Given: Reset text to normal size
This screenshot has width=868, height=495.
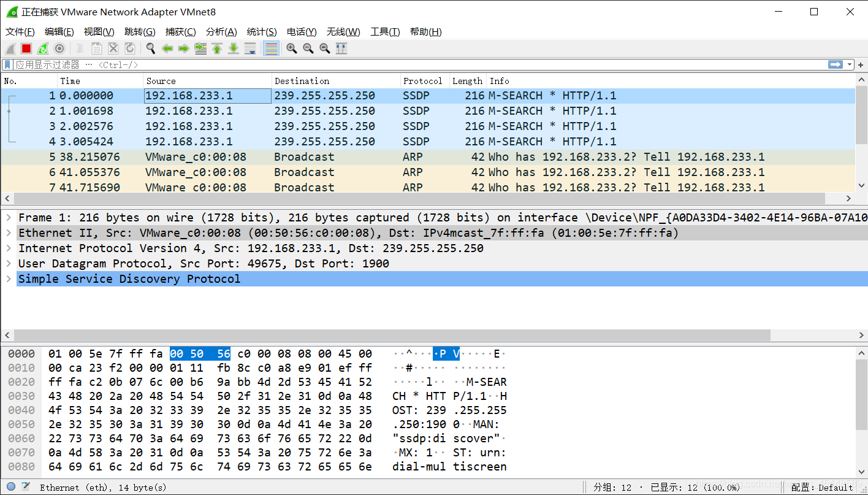Looking at the screenshot, I should [x=325, y=48].
